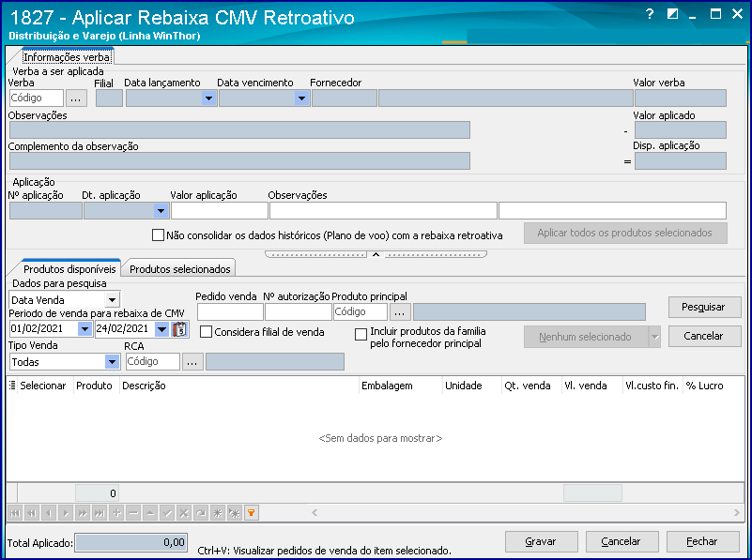Sort by 'Descrição' column header
This screenshot has height=560, width=752.
[239, 386]
